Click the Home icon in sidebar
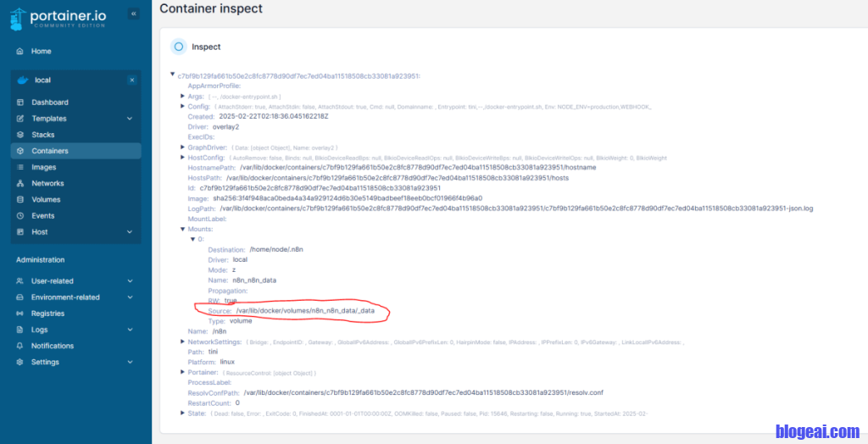This screenshot has height=444, width=868. (19, 51)
